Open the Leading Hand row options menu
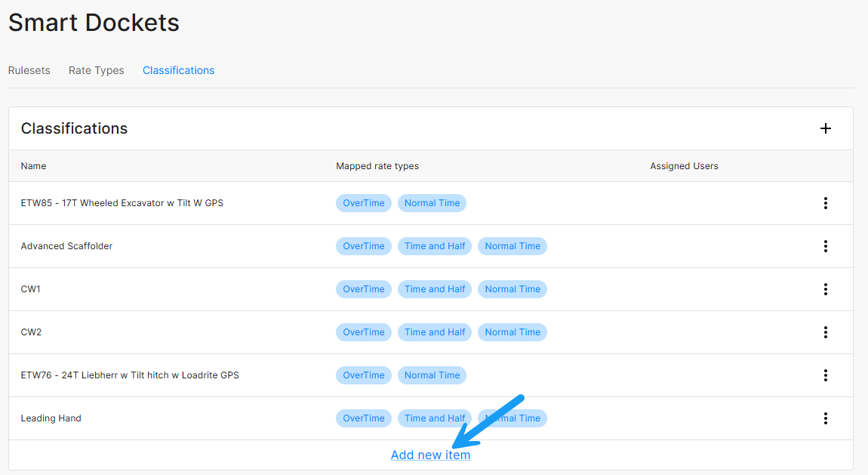The image size is (868, 475). coord(826,418)
